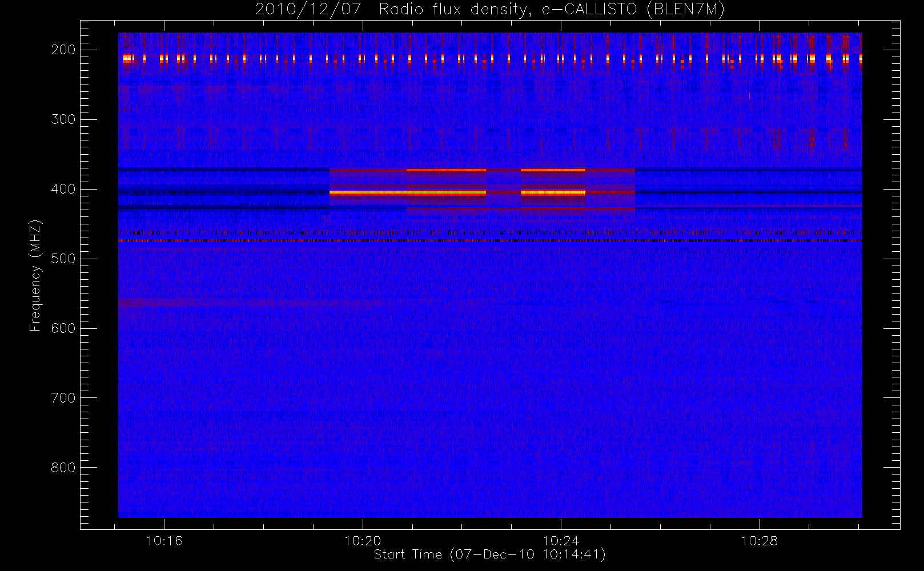
Task: Click the 'Start Time (07-Dec-10 10:14:41)' label
Action: coord(489,554)
